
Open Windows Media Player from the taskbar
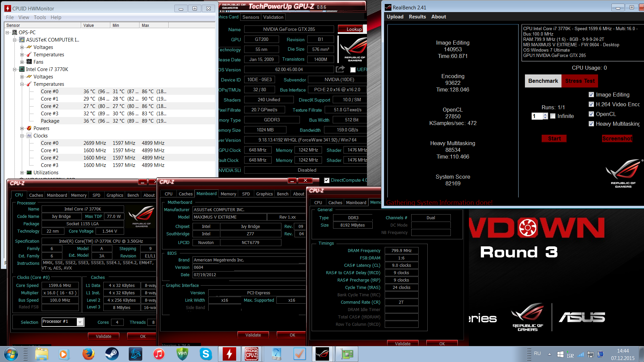(63, 354)
